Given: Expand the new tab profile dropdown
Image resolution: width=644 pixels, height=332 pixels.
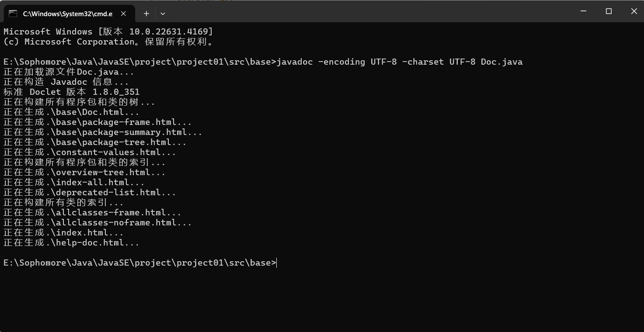Looking at the screenshot, I should click(x=163, y=14).
